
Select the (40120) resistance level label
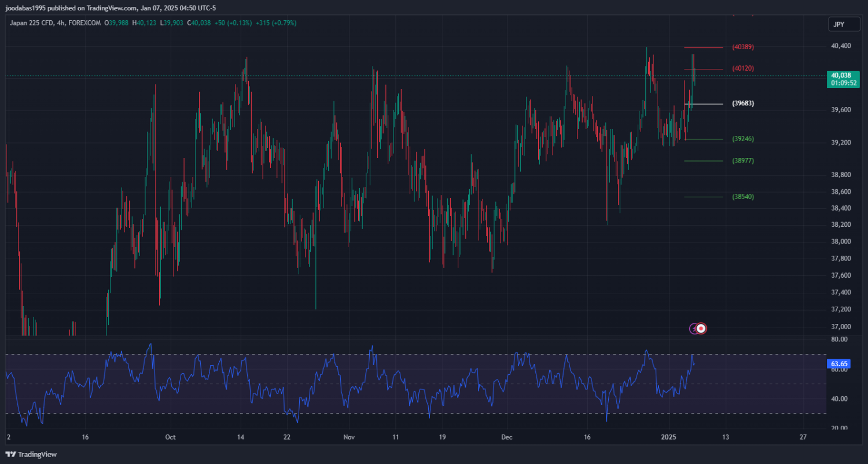(x=743, y=68)
